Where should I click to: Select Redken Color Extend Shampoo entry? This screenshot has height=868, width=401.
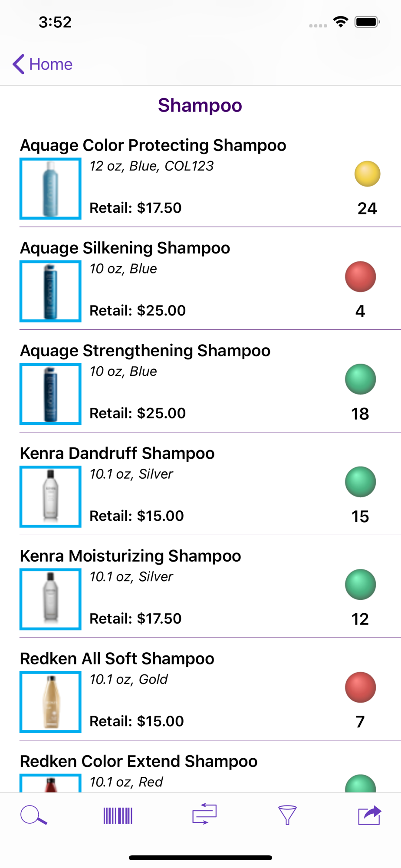click(138, 761)
